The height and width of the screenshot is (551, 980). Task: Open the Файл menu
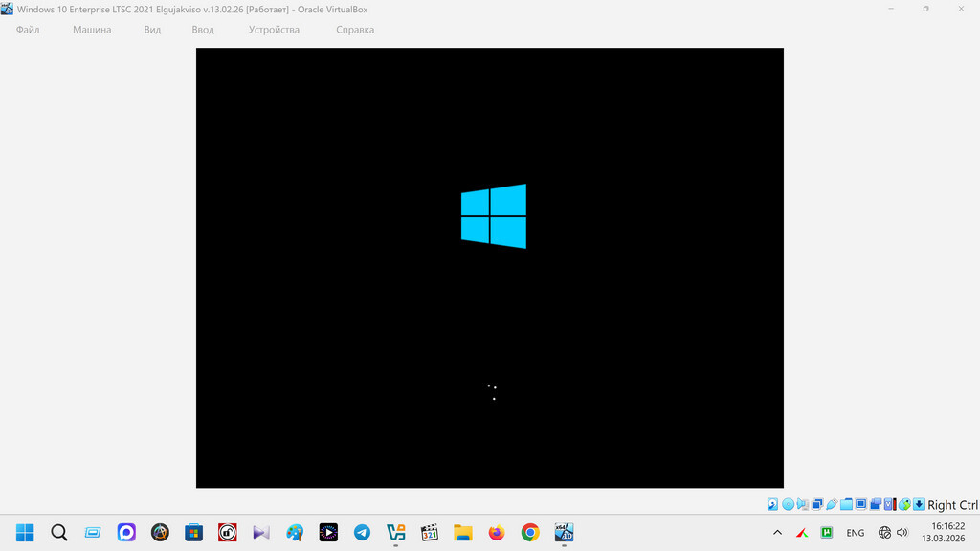[x=28, y=30]
